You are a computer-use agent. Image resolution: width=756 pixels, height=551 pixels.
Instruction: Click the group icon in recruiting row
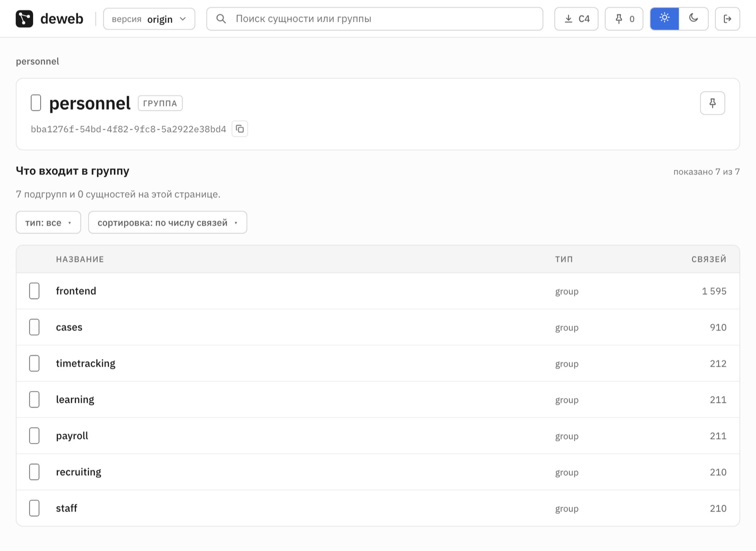[x=34, y=472]
